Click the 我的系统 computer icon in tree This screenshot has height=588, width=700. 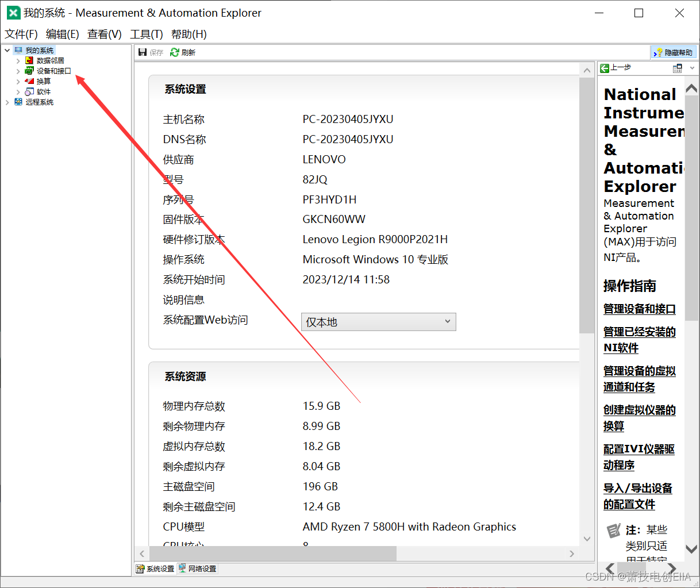[x=18, y=51]
